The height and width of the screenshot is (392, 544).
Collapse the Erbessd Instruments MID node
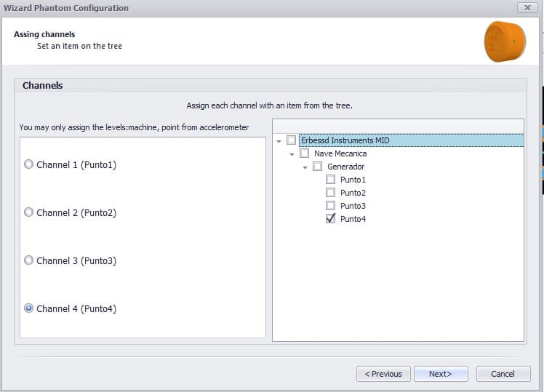(x=279, y=141)
